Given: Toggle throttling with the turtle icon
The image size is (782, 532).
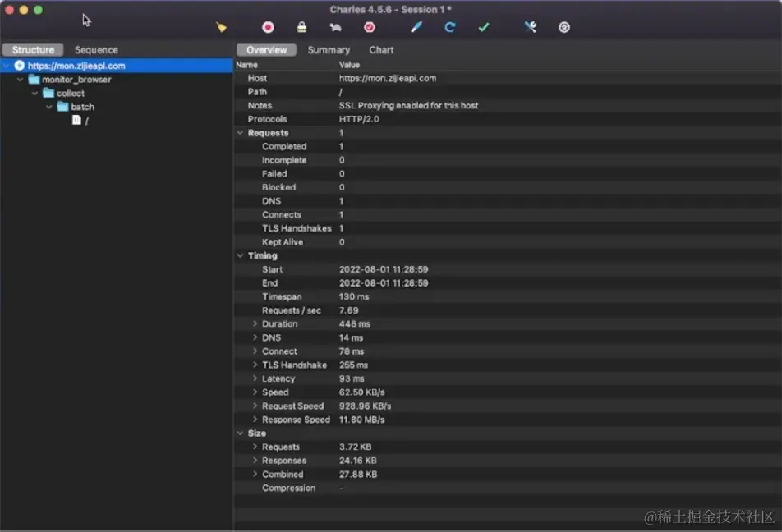Looking at the screenshot, I should 336,27.
